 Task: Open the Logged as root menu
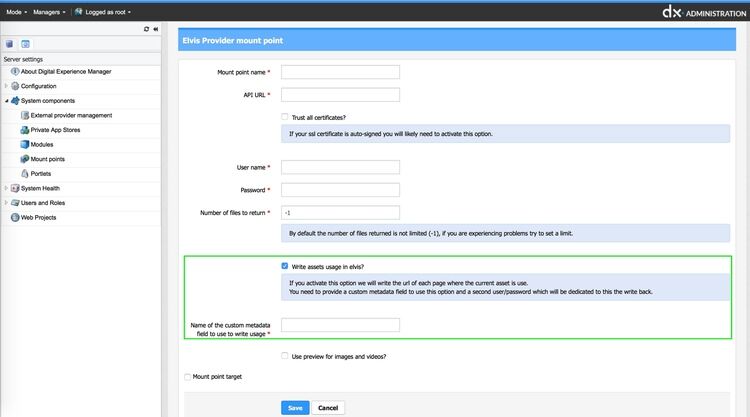pos(108,12)
